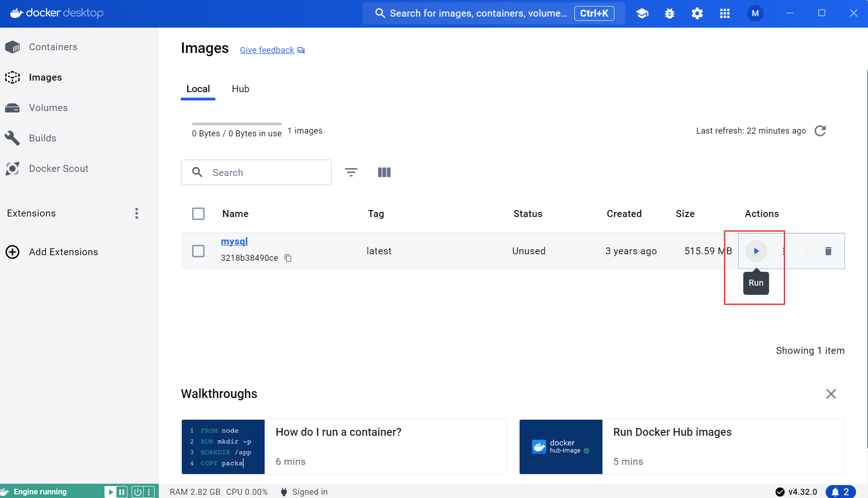868x498 pixels.
Task: Click the Dockerfile code thumbnail
Action: pos(223,447)
